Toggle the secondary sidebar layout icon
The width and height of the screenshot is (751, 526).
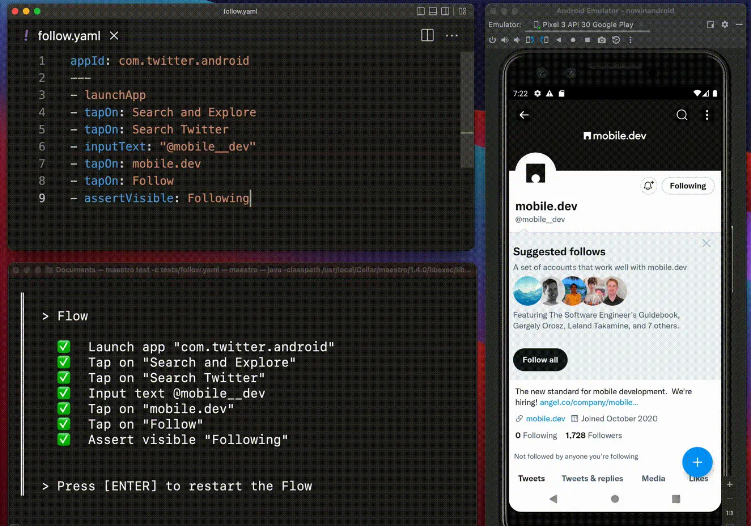click(x=445, y=11)
